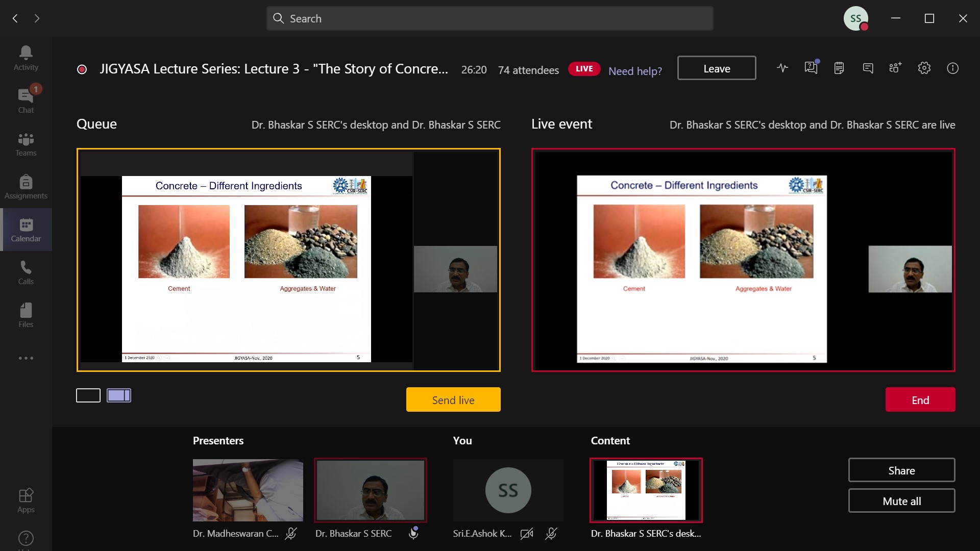Show meeting info icon
This screenshot has width=980, height=551.
[x=952, y=68]
